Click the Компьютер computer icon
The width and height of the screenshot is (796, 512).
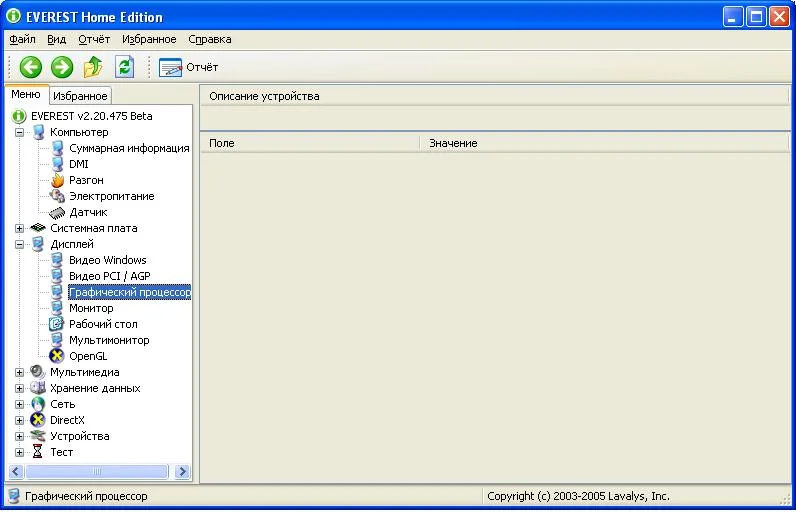coord(39,132)
